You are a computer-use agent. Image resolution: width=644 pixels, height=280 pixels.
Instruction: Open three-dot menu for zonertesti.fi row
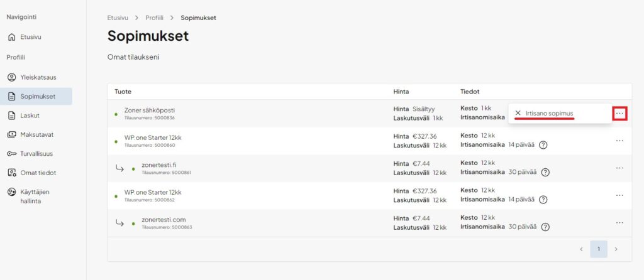(619, 168)
